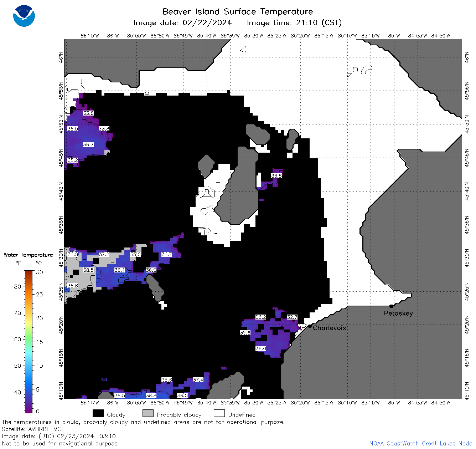476x449 pixels.
Task: Click the 15 Celsius tick on color scale
Action: 40,342
